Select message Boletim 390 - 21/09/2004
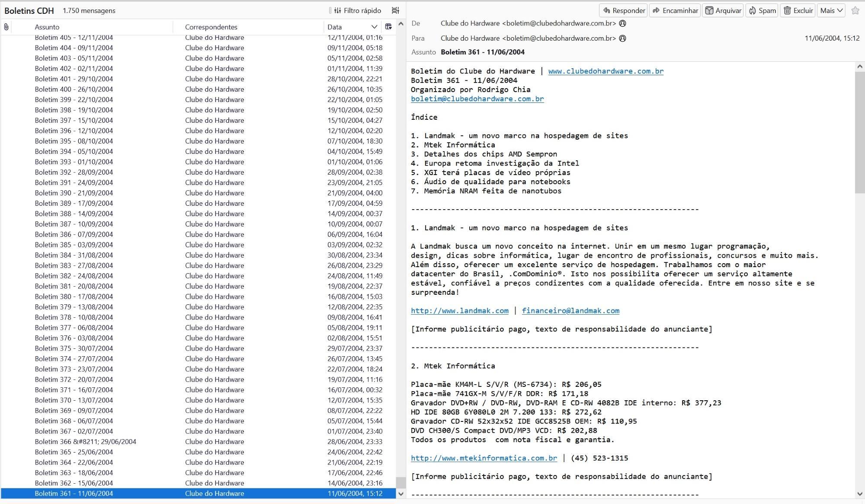The image size is (865, 504). coord(198,193)
